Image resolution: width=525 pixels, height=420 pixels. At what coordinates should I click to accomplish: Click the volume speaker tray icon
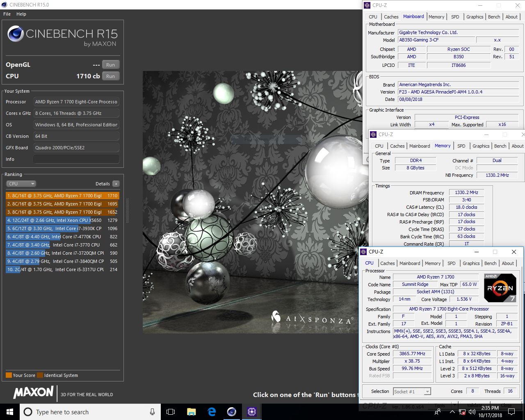pos(472,412)
